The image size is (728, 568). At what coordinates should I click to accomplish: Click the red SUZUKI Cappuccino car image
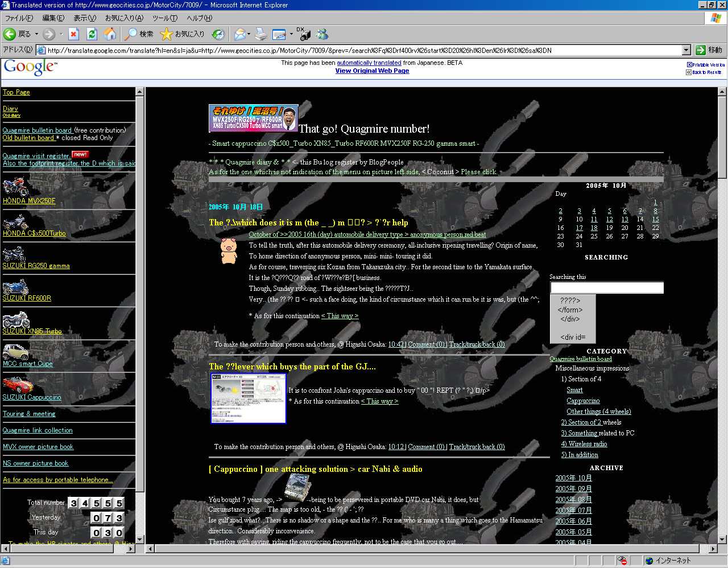(18, 385)
